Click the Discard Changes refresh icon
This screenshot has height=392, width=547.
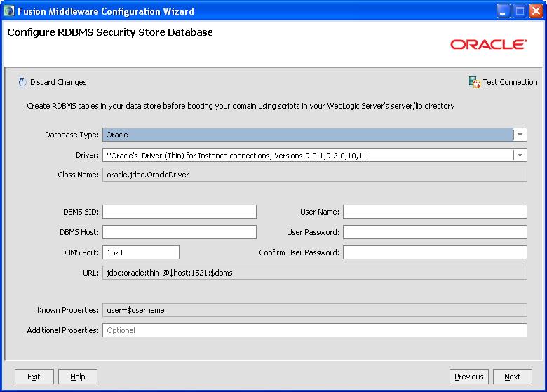[22, 82]
